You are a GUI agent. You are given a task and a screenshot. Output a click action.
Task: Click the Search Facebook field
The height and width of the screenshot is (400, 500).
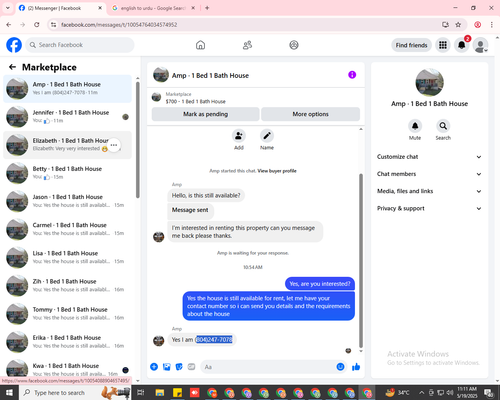point(80,45)
